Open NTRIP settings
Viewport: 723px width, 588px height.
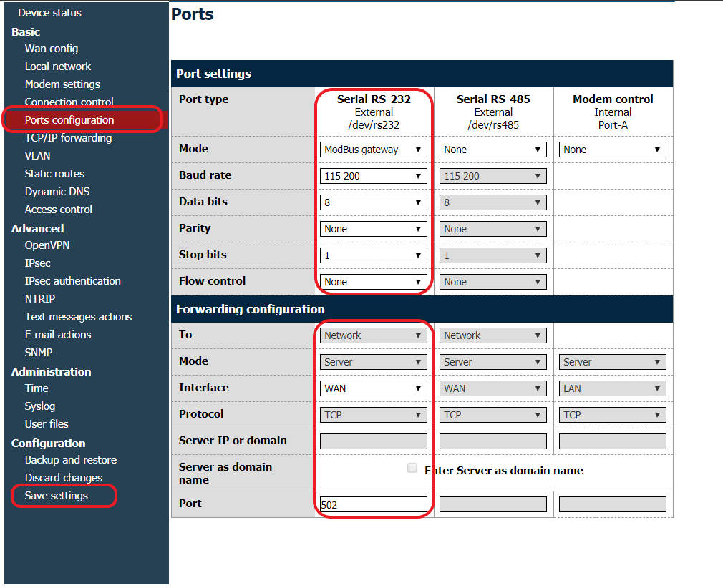click(x=39, y=298)
